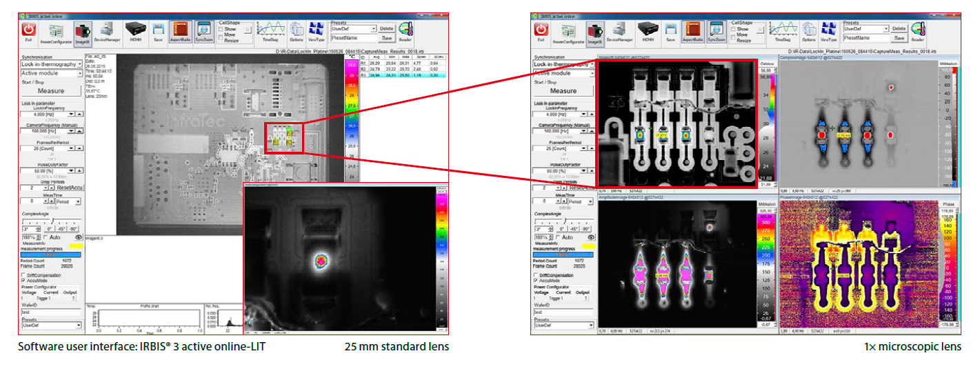
Task: Select the ImageIR camera icon in right window
Action: click(x=595, y=33)
